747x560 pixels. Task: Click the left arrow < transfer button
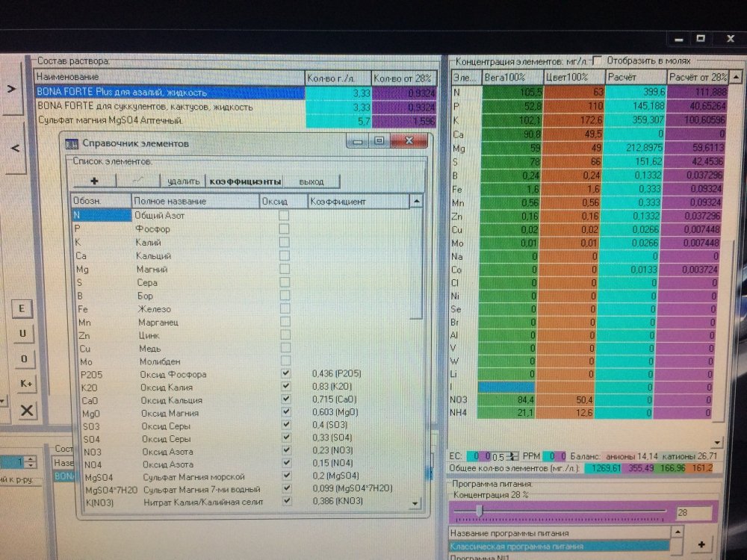tap(15, 148)
